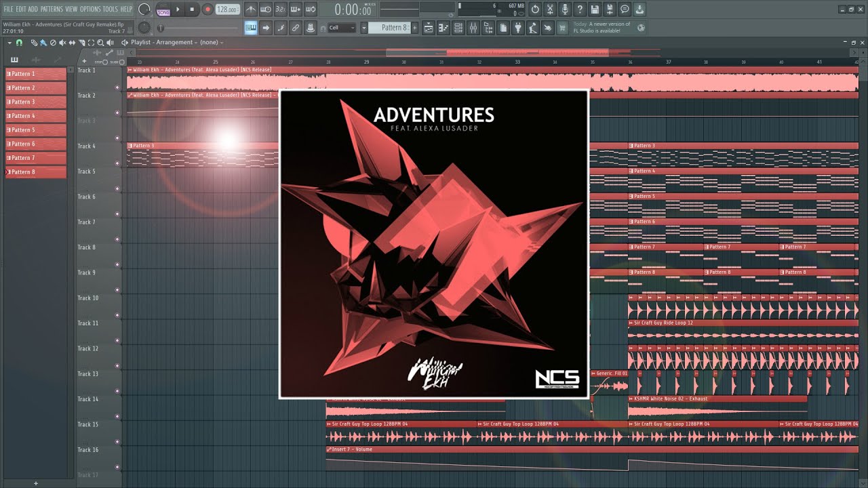Open the chat bubble icon
The image size is (868, 488).
[x=625, y=9]
